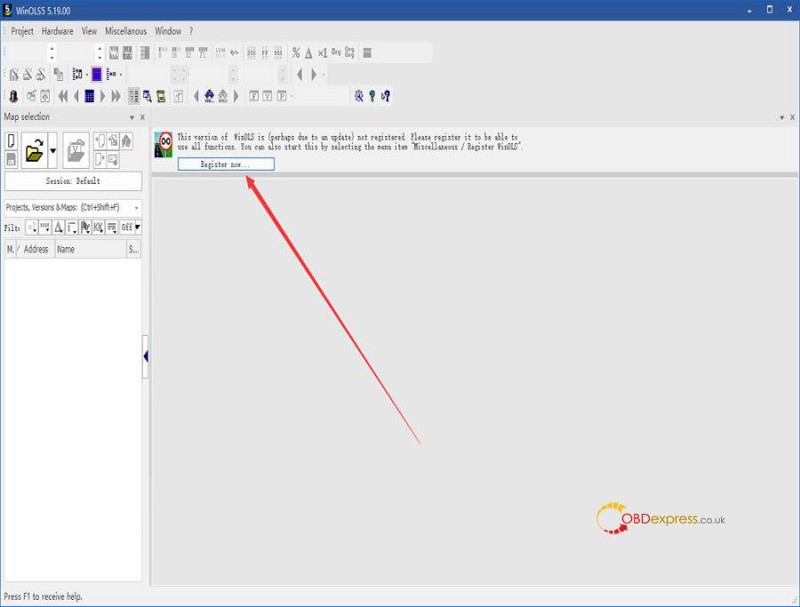Close the right-hand pane with its X

792,117
